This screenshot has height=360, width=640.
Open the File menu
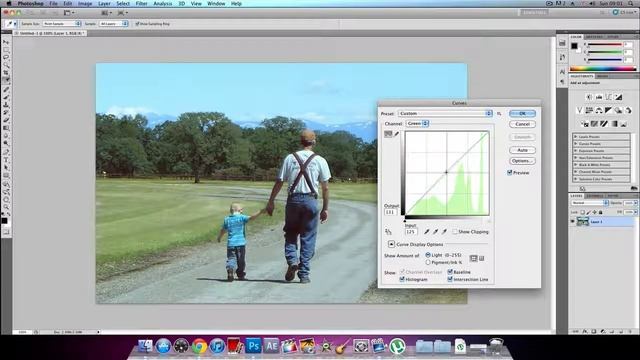[x=53, y=3]
